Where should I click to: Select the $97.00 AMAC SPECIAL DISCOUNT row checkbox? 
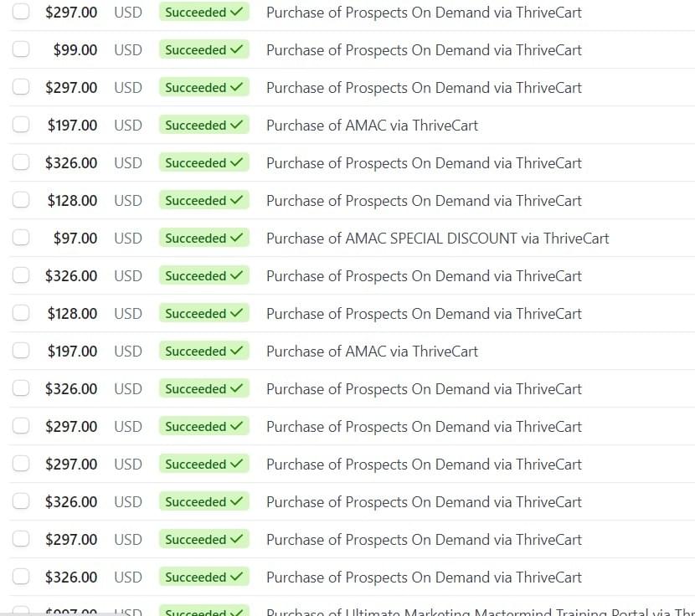pos(21,238)
